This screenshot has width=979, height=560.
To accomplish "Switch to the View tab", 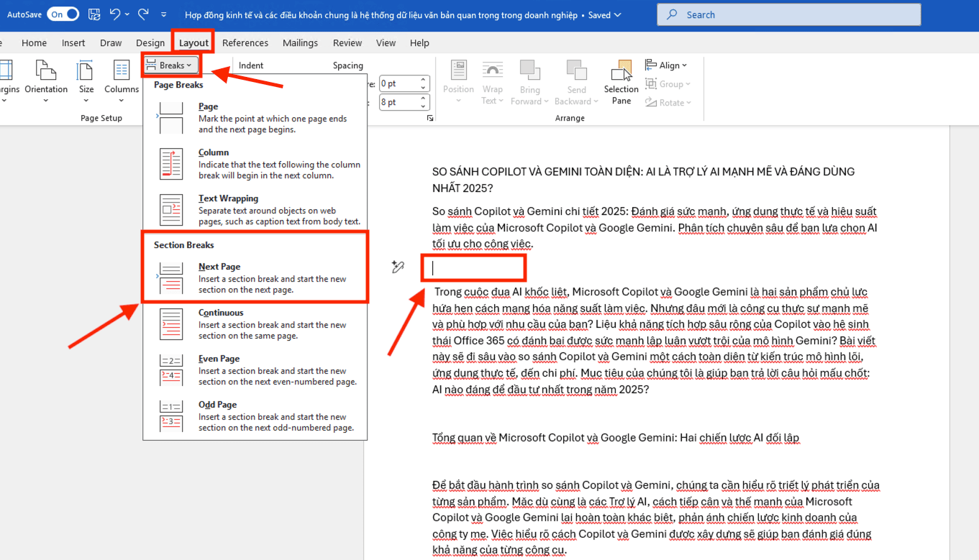I will (386, 42).
